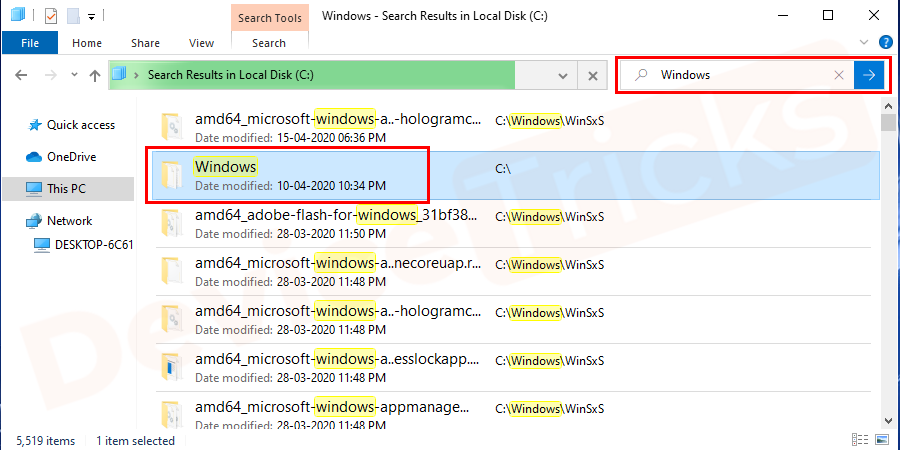Viewport: 900px width, 450px height.
Task: Click the folder icon of necoreuap result
Action: (172, 271)
